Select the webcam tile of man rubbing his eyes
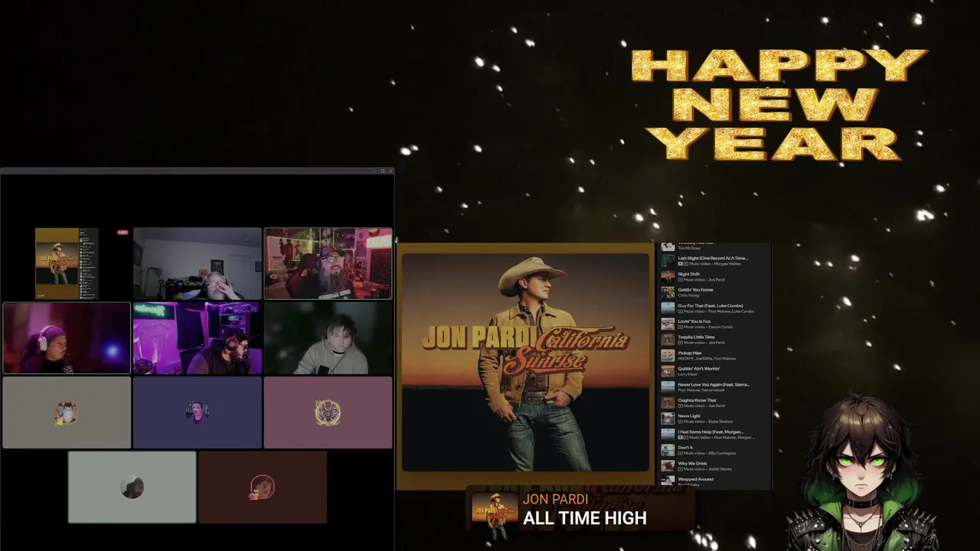 click(198, 263)
